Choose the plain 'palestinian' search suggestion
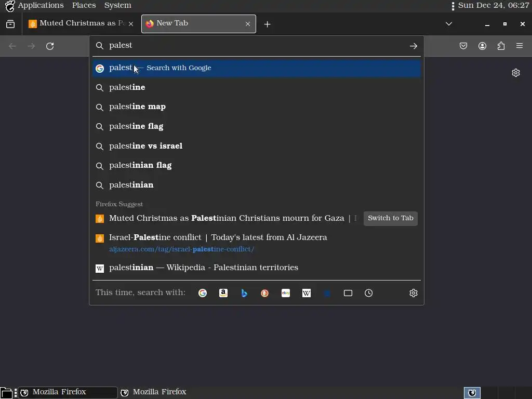Screen dimensions: 532x399 coord(257,185)
